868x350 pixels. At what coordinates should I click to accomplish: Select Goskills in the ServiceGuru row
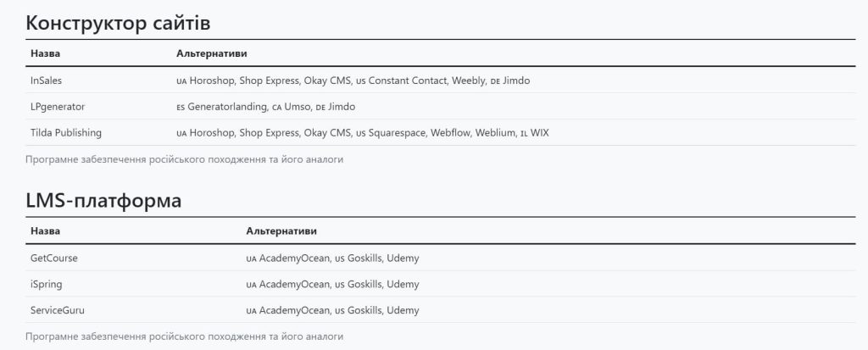point(364,310)
